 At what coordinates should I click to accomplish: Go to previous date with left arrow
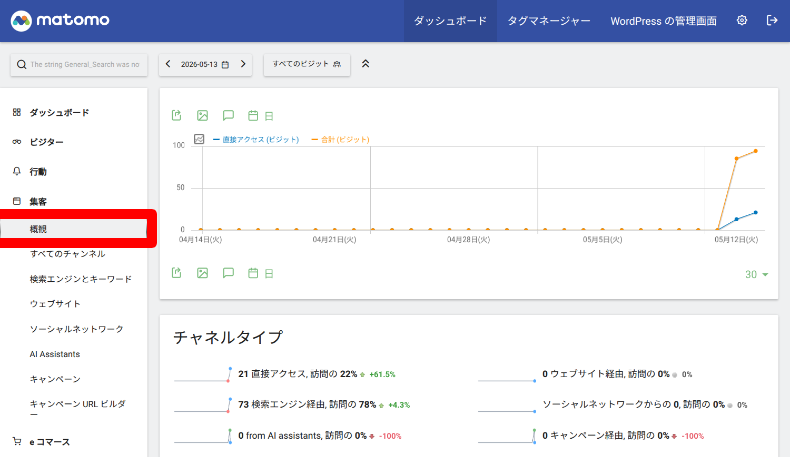pyautogui.click(x=168, y=64)
